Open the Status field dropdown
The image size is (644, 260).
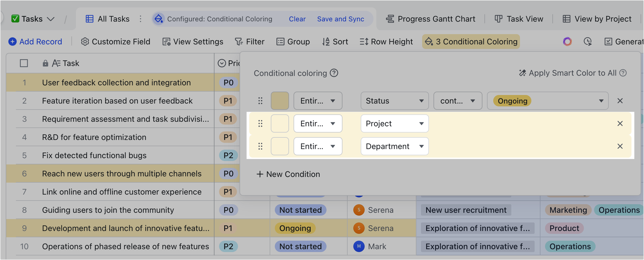(395, 101)
